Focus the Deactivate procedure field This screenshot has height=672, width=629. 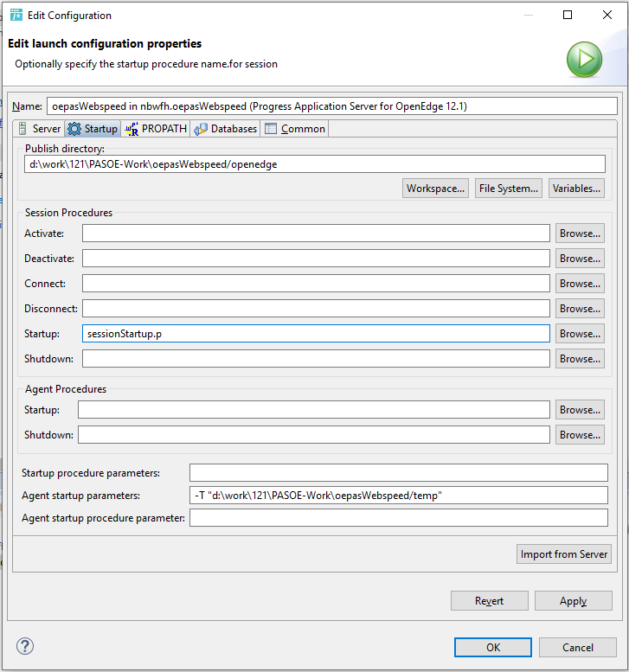click(x=316, y=259)
